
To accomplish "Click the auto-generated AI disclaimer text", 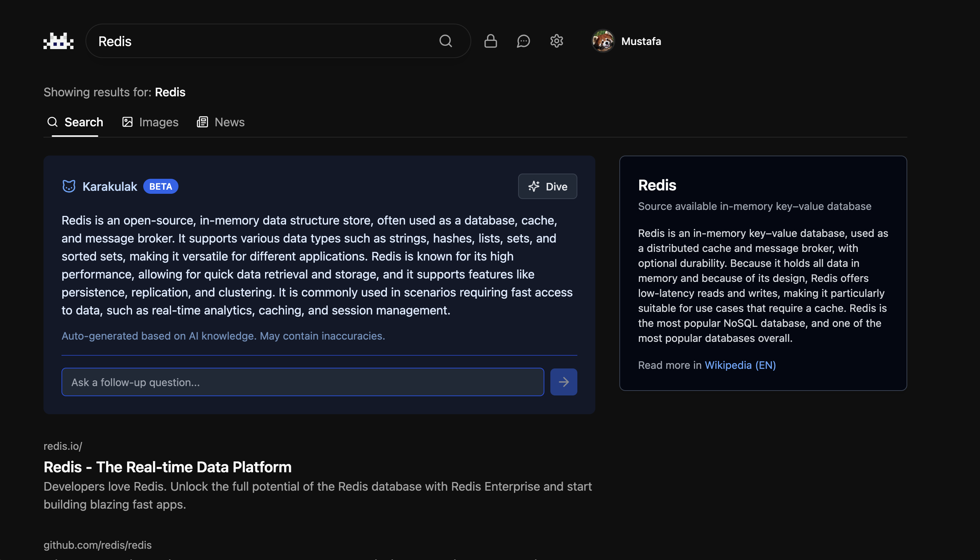I will click(x=223, y=336).
